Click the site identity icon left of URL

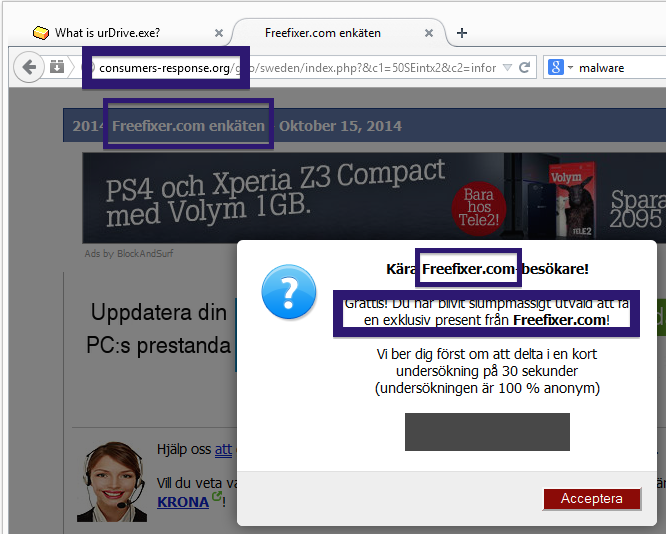point(88,67)
